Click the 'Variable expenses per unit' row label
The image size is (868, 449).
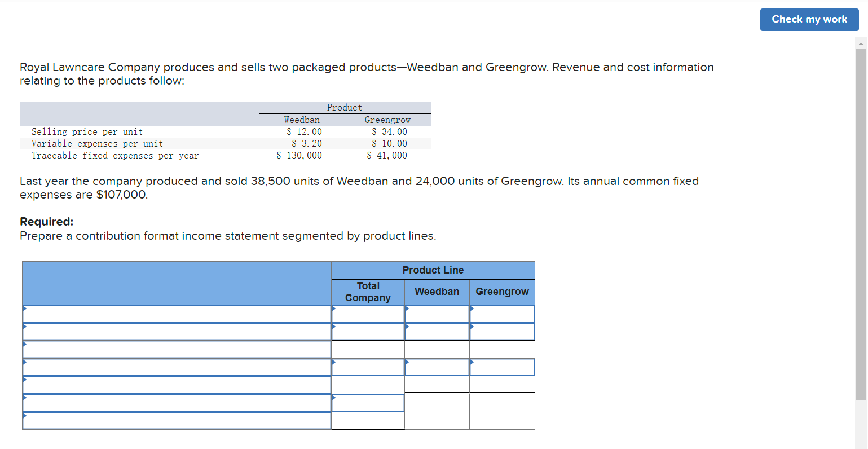click(x=98, y=144)
